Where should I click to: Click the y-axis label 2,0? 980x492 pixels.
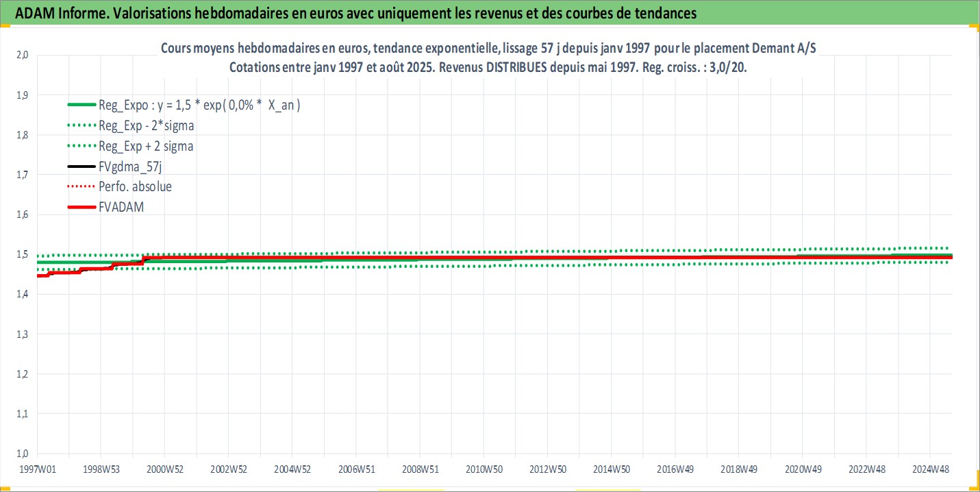click(21, 55)
